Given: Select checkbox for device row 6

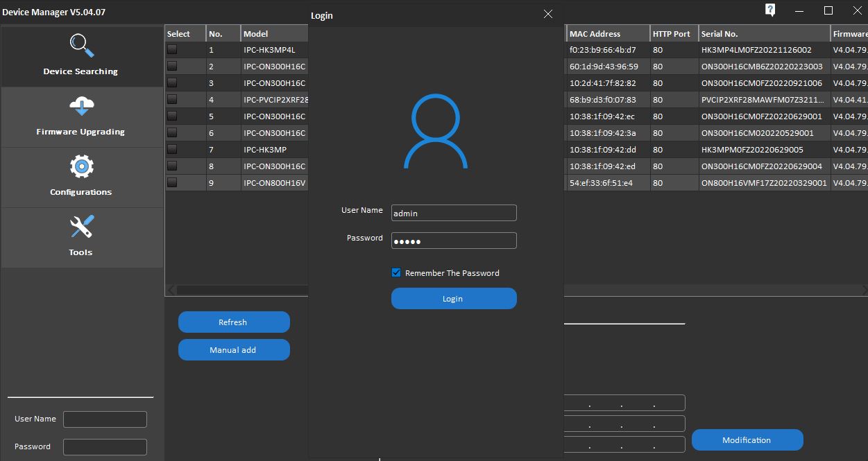Looking at the screenshot, I should coord(172,132).
